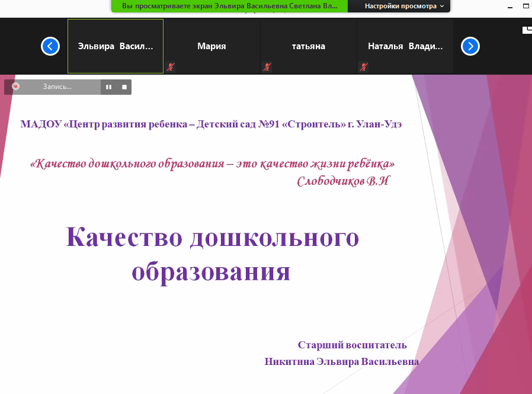Expand view options using the chevron arrow

coord(442,6)
